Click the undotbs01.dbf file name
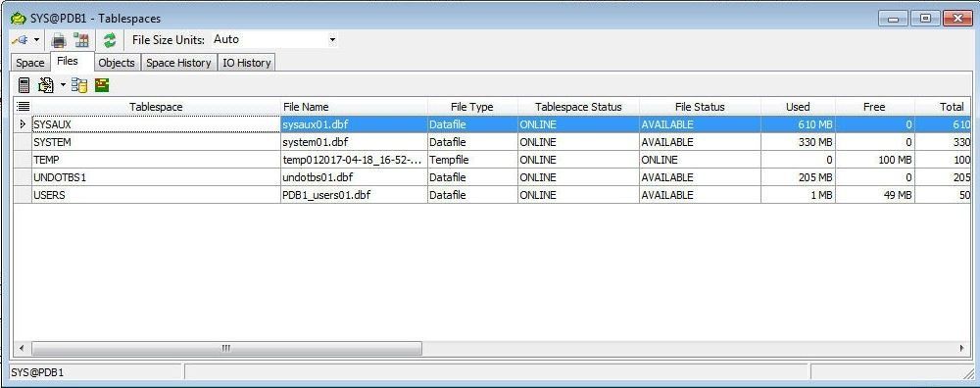This screenshot has width=980, height=388. [318, 177]
